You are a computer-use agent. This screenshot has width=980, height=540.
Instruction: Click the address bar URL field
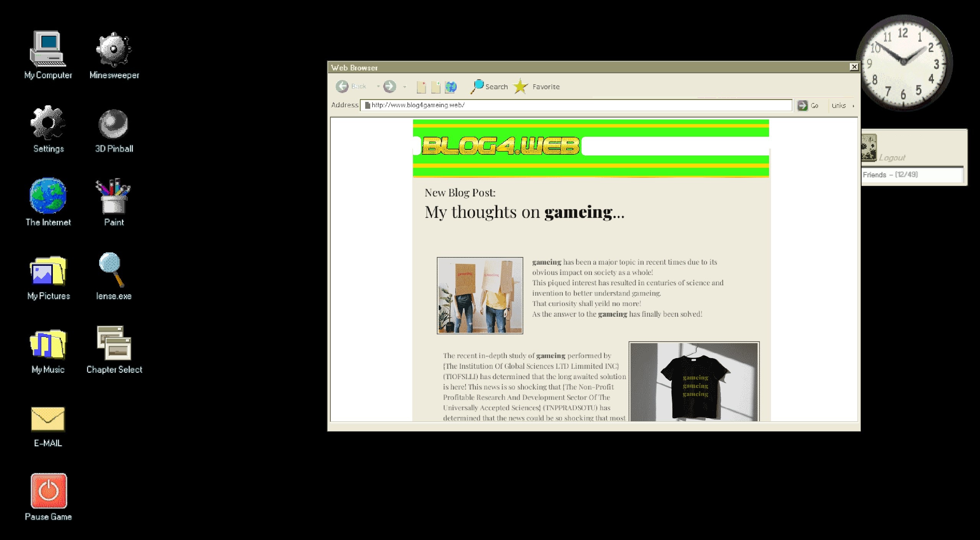coord(574,105)
